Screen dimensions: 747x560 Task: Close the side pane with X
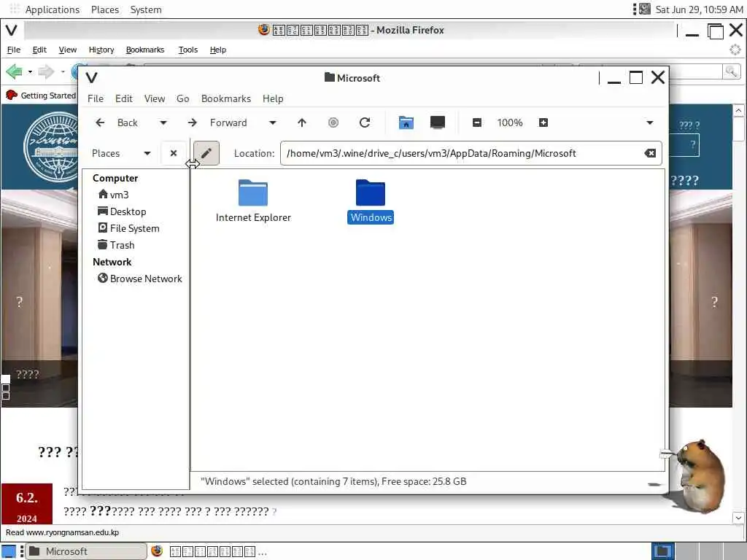pos(174,153)
